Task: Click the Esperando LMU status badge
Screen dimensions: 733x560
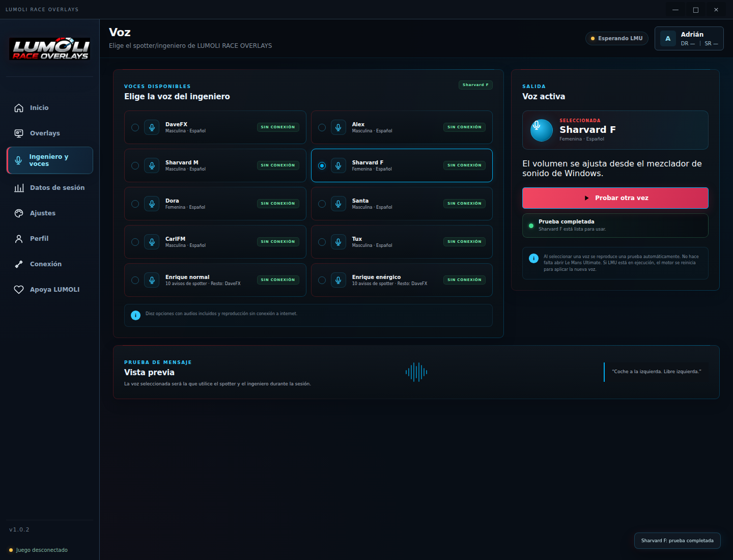Action: [x=617, y=38]
